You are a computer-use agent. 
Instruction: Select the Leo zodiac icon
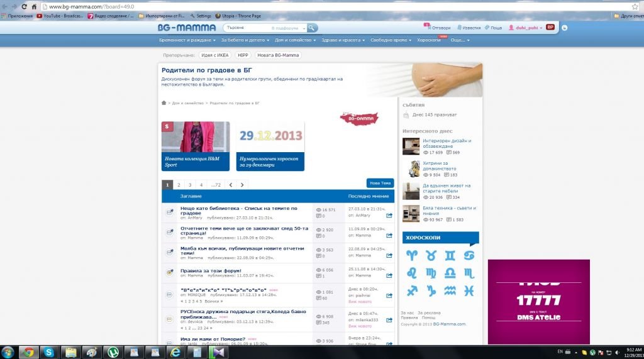[x=411, y=273]
